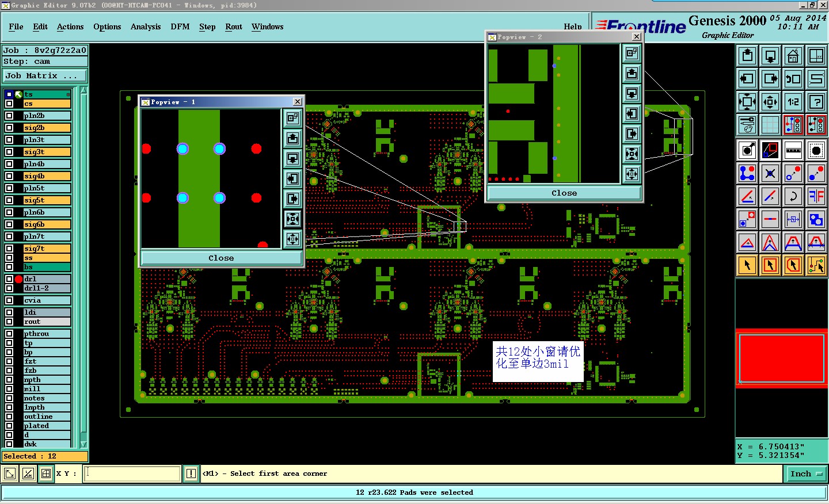Click the polygon pointer select icon
This screenshot has height=504, width=829.
point(793,265)
